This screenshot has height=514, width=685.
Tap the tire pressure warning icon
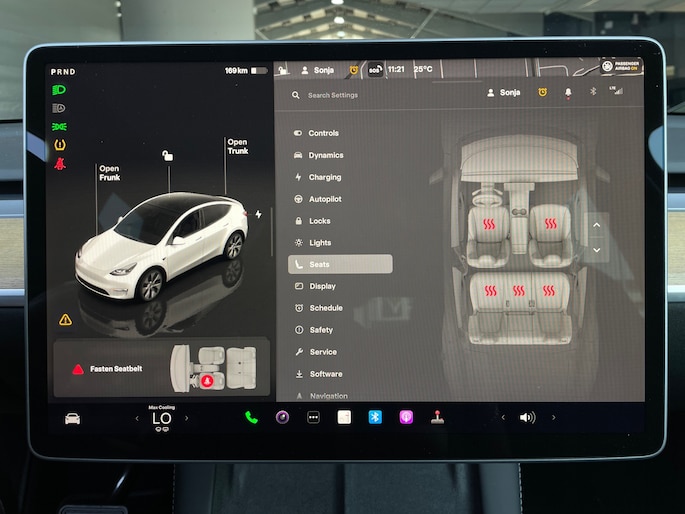click(60, 145)
